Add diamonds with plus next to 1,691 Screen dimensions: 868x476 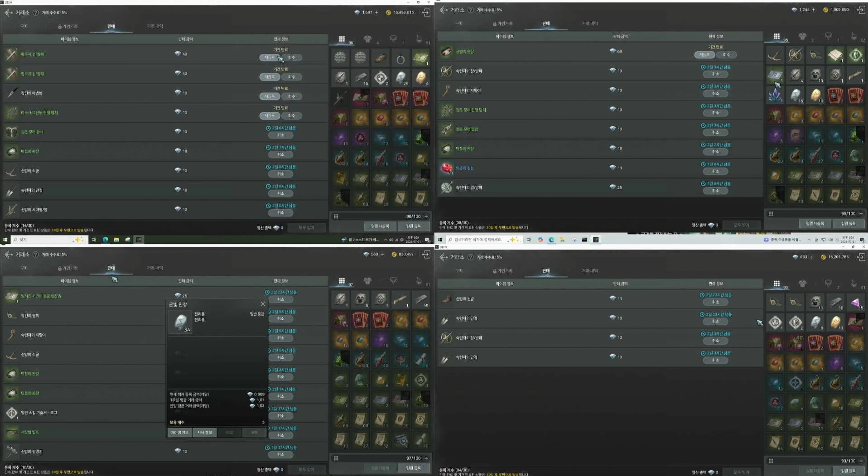[x=376, y=13]
